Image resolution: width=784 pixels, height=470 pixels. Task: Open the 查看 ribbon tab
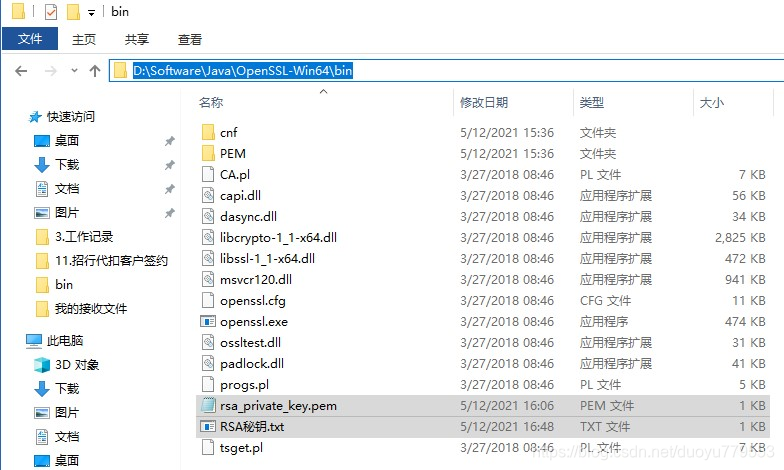click(x=190, y=39)
